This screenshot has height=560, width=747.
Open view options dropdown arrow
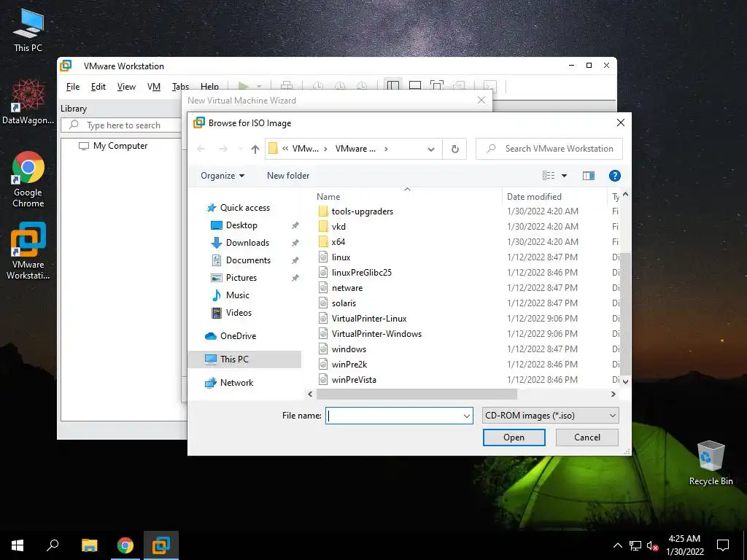point(564,176)
